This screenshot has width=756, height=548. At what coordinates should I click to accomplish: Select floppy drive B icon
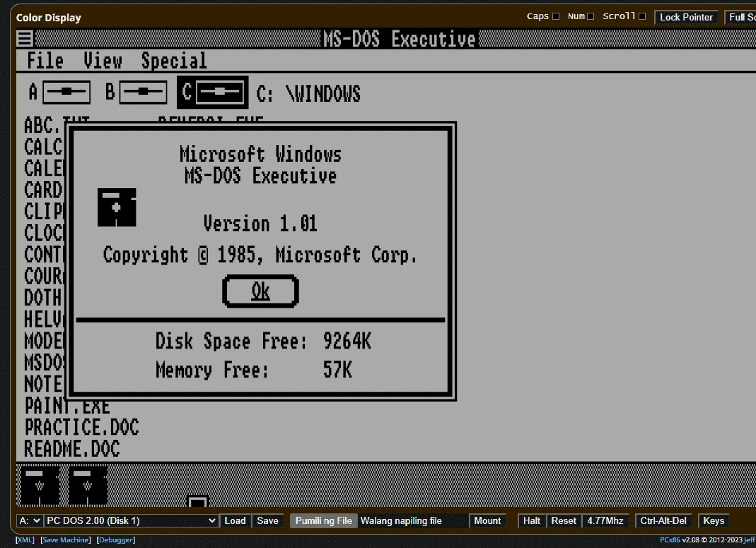(143, 92)
